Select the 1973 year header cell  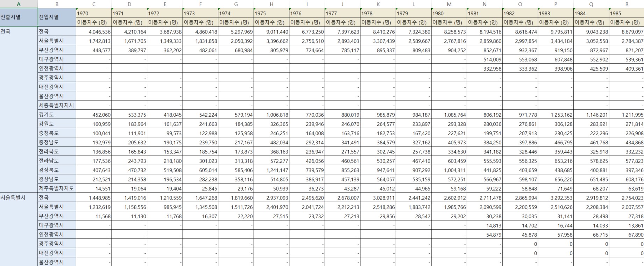coord(200,13)
